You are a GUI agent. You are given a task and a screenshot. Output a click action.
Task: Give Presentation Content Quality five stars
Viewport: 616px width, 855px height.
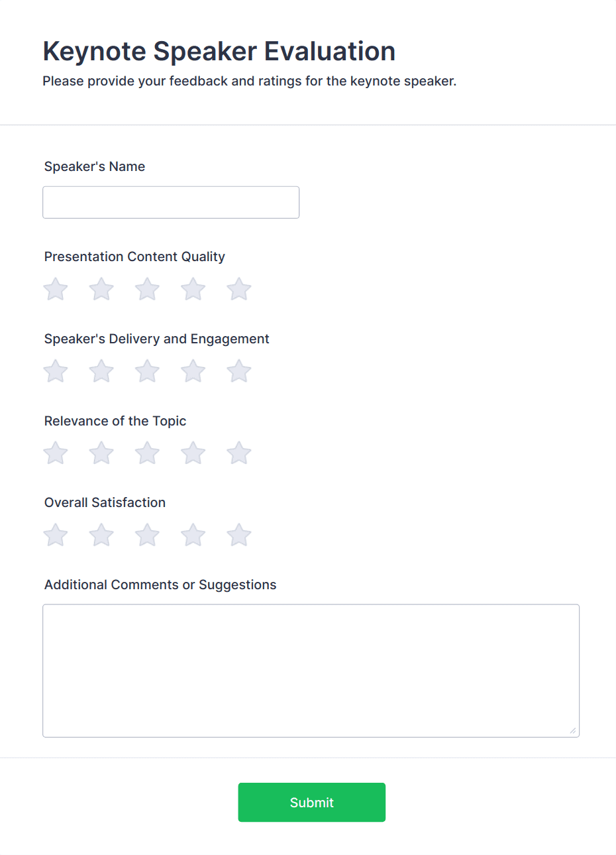(238, 289)
